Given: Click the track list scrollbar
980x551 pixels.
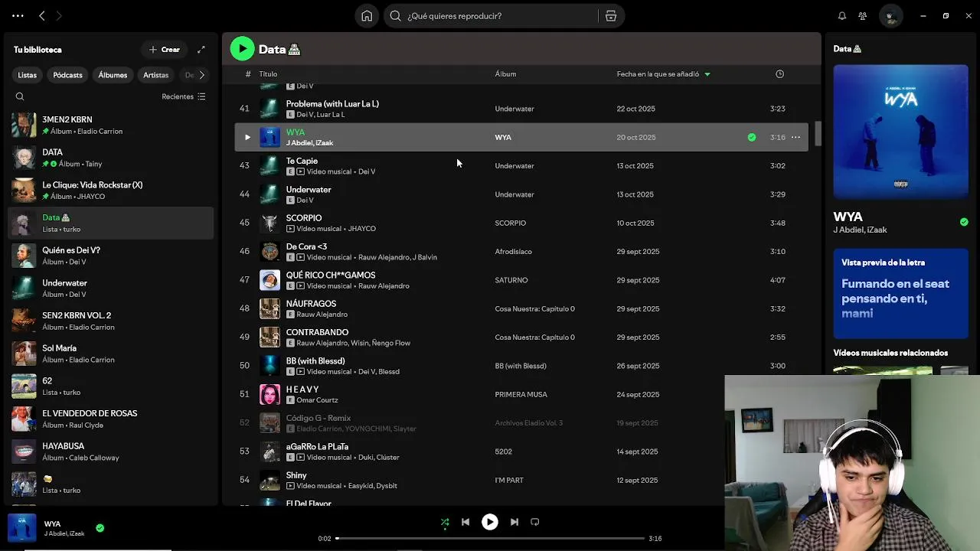Looking at the screenshot, I should 817,134.
